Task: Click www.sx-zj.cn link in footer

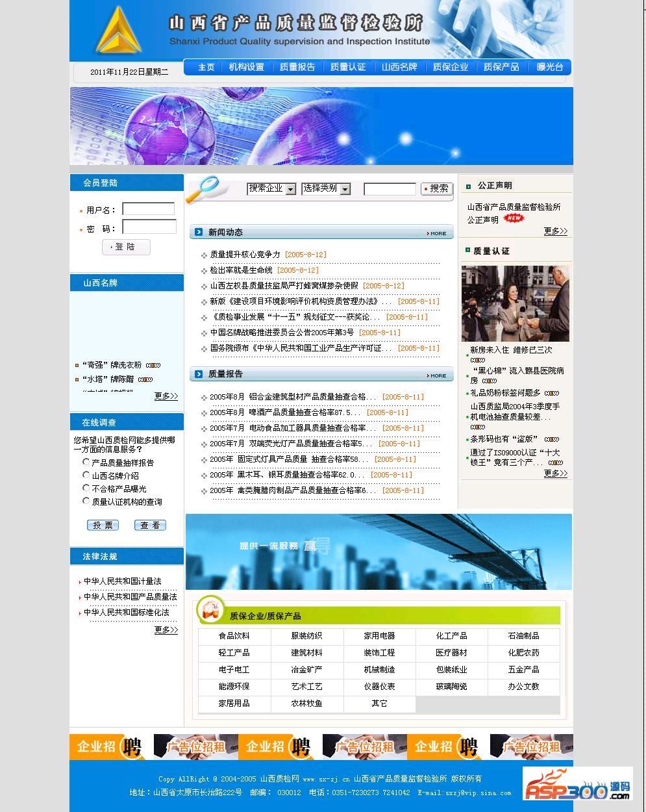Action: 326,779
